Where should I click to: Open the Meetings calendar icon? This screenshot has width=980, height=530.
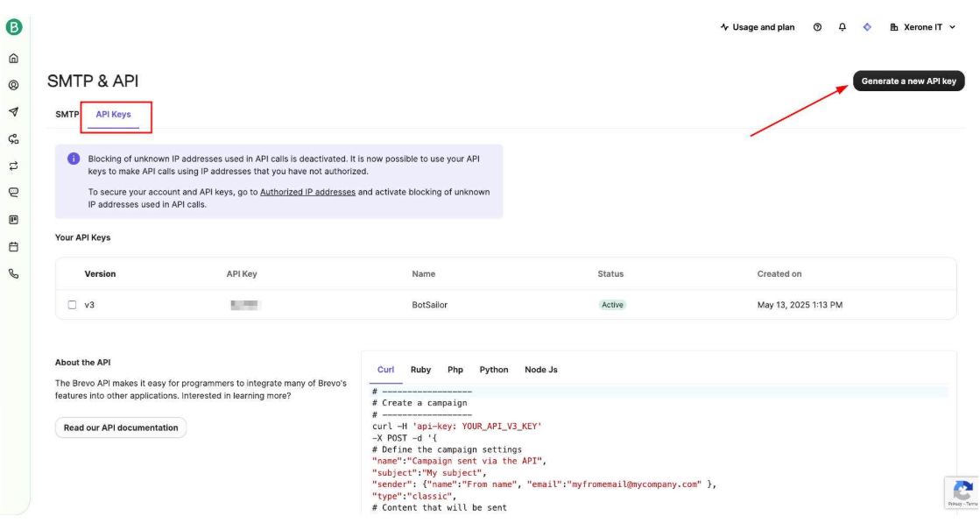click(14, 247)
